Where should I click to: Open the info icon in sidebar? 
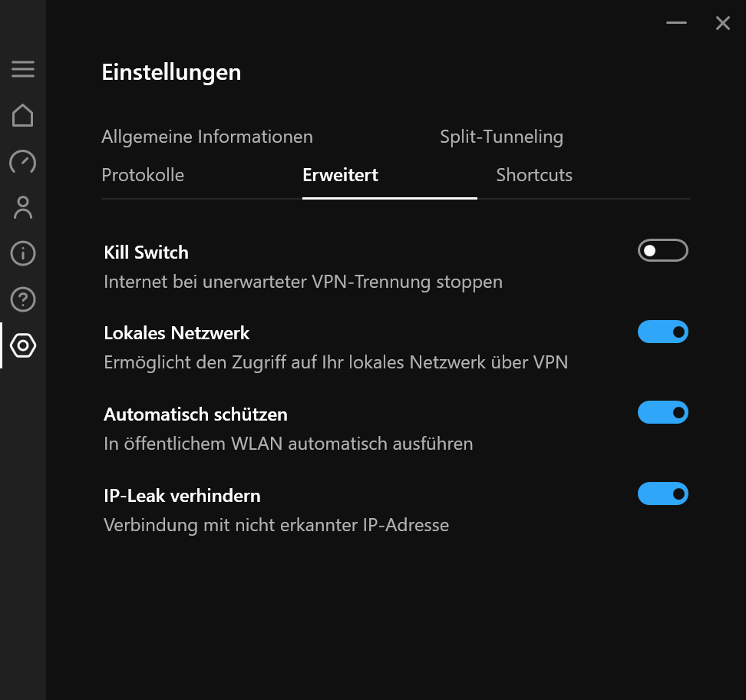(x=23, y=253)
